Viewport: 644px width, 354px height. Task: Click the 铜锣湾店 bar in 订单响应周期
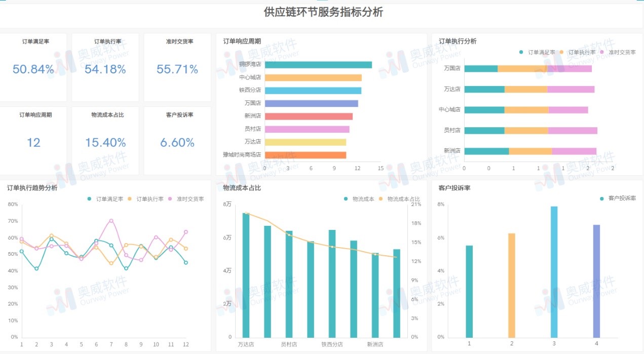coord(319,64)
